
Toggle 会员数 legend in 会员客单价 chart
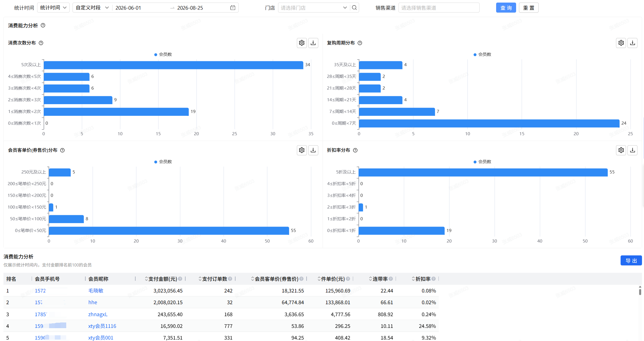163,162
